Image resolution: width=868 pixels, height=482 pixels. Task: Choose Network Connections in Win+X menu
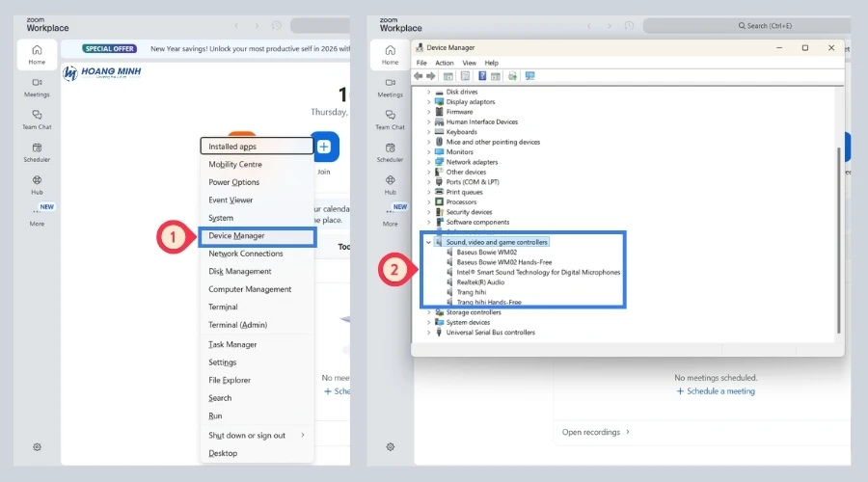click(x=257, y=254)
